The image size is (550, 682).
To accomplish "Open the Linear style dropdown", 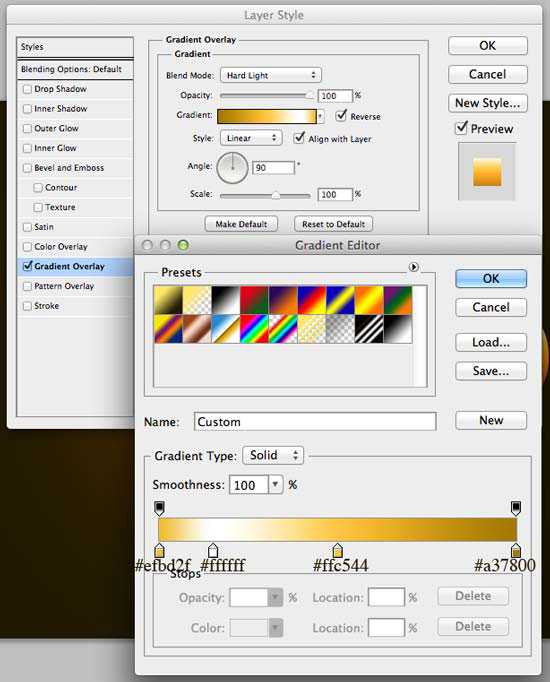I will coord(251,138).
